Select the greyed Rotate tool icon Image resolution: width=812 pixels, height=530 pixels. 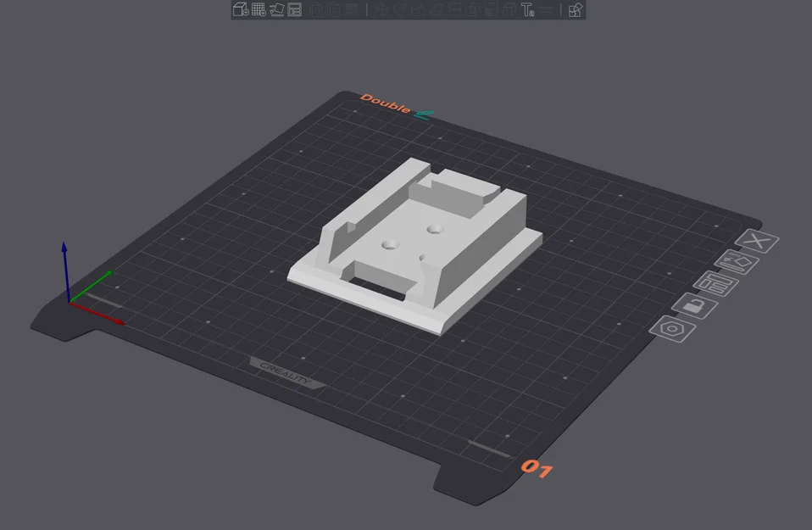point(400,9)
